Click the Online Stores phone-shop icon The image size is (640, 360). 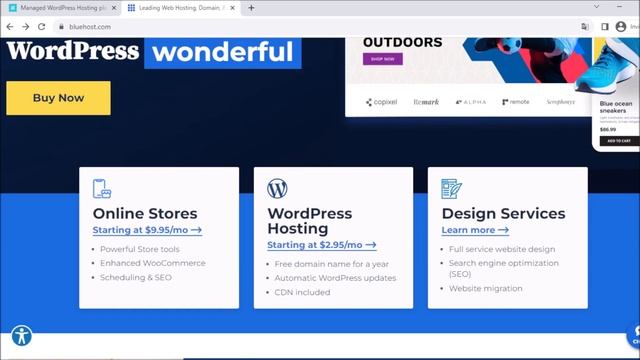coord(102,189)
